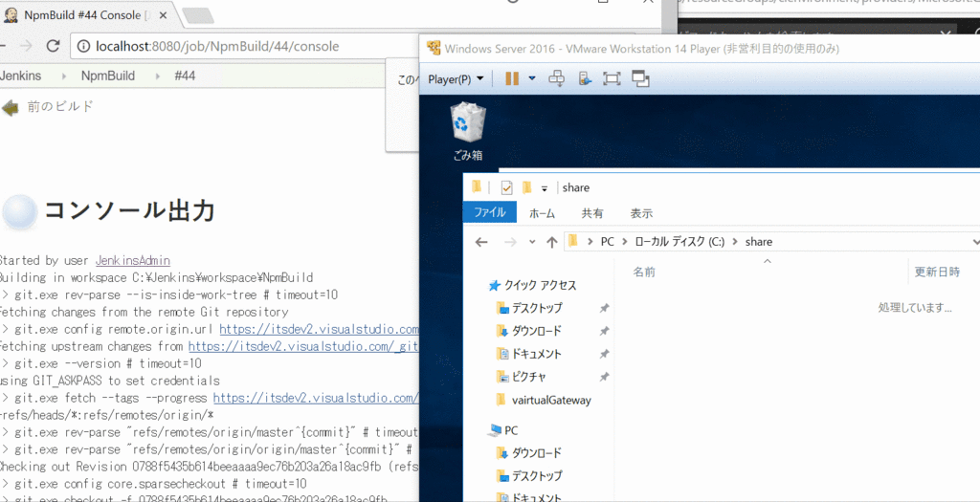
Task: Switch VMware to Unity mode
Action: [x=640, y=78]
